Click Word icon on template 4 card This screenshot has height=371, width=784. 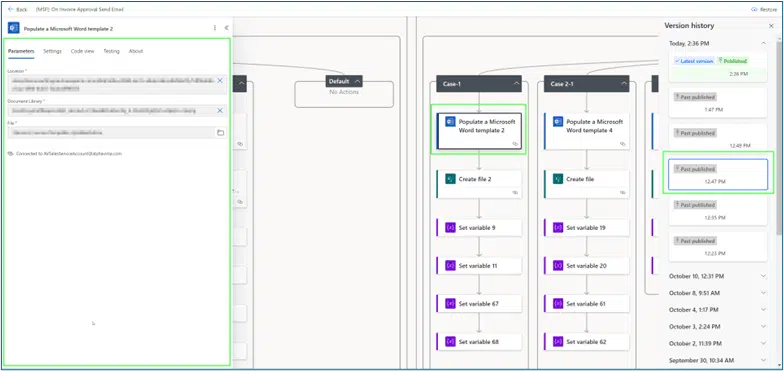click(558, 122)
